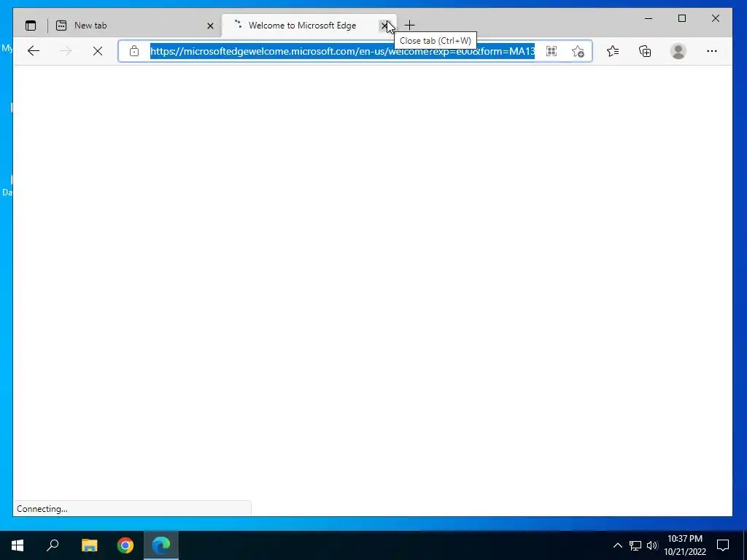
Task: Go back to previous page
Action: point(34,51)
